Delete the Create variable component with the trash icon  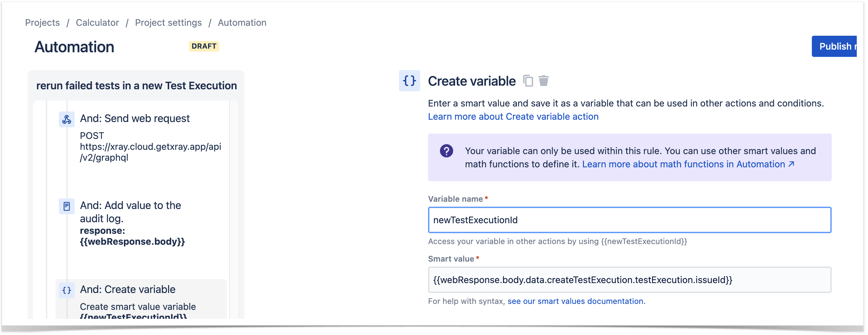coord(544,81)
